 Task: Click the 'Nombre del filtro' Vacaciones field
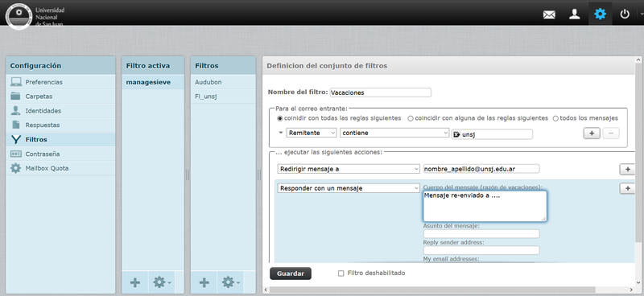tap(380, 92)
